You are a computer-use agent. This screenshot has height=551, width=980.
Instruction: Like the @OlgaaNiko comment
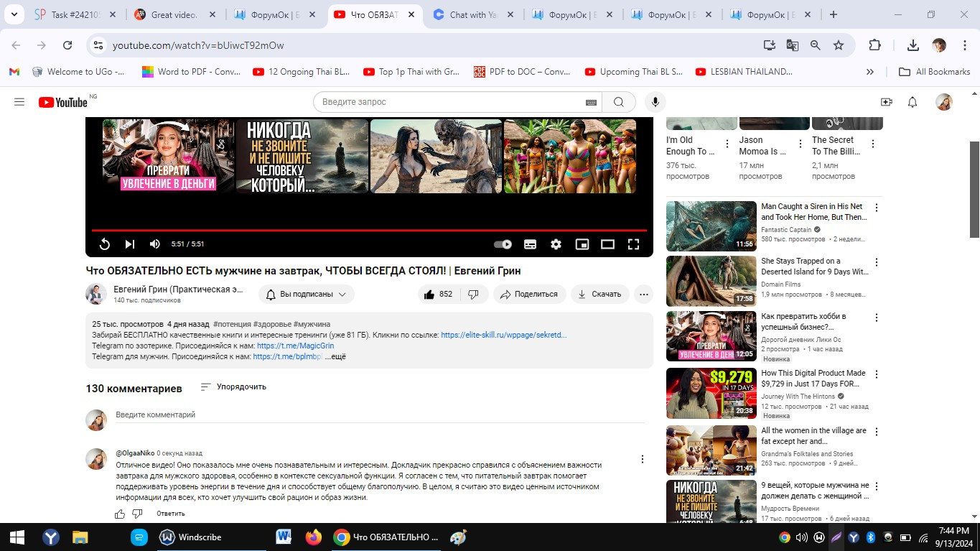120,514
